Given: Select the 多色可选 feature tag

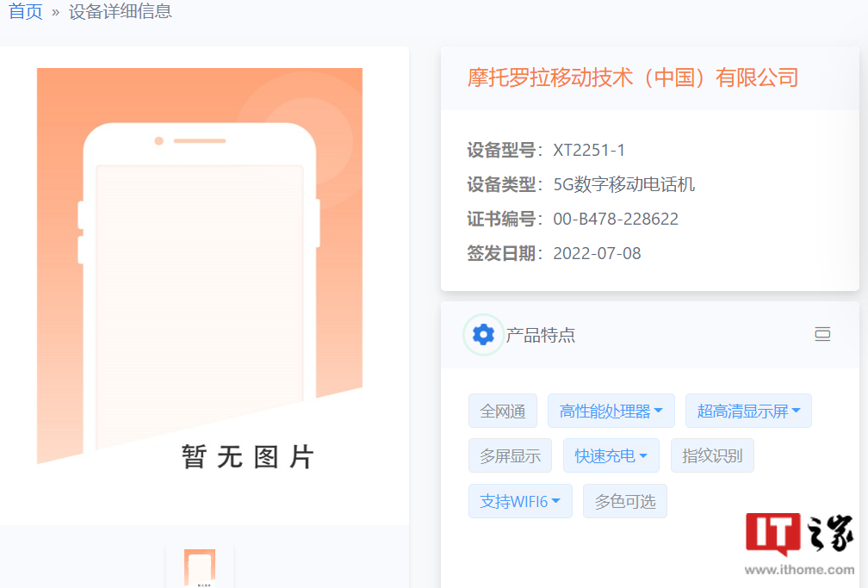Looking at the screenshot, I should [625, 501].
